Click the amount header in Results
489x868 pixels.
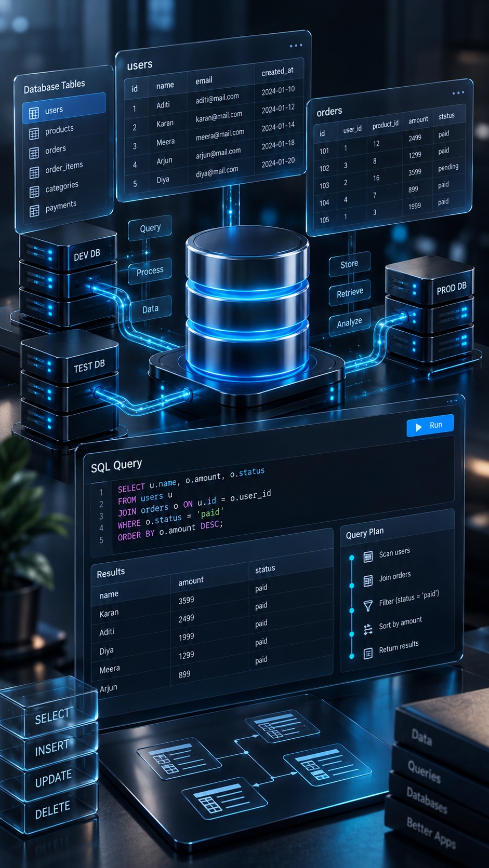pyautogui.click(x=191, y=581)
